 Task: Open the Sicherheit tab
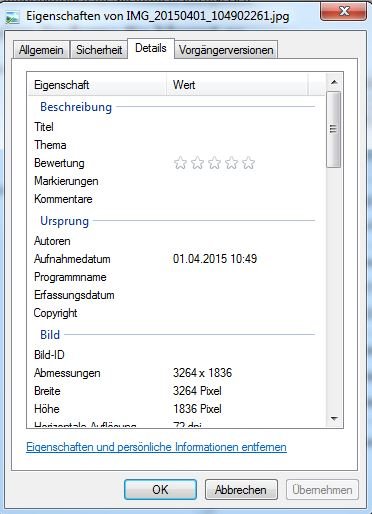(99, 50)
